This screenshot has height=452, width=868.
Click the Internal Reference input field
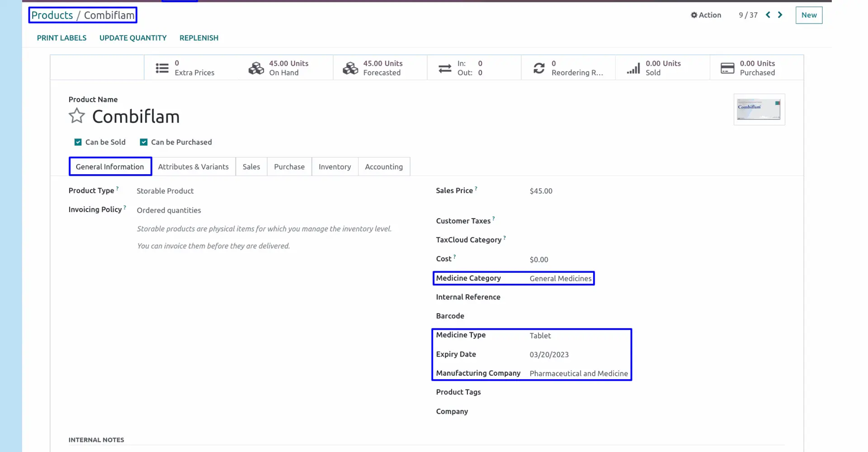657,297
